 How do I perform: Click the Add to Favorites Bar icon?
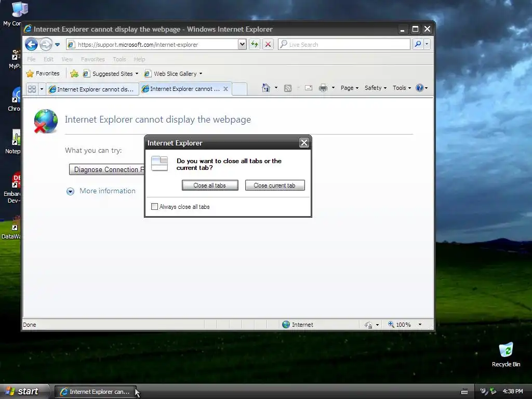(74, 73)
